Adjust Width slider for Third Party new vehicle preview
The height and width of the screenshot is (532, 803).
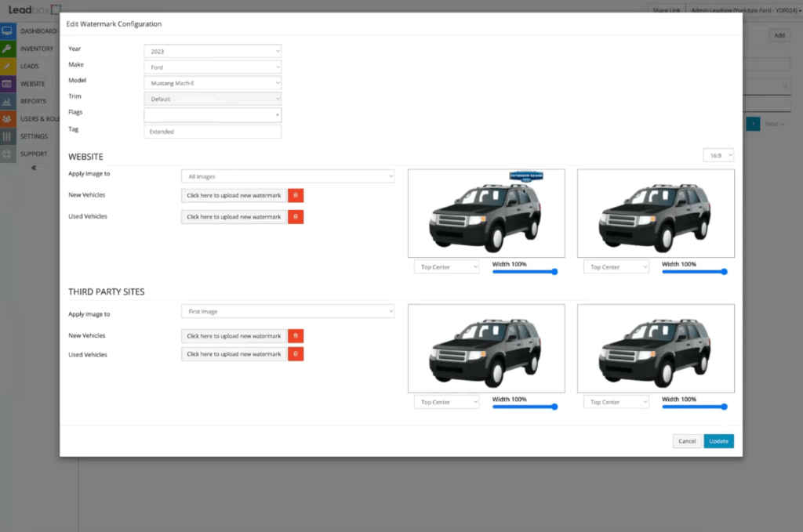click(525, 407)
